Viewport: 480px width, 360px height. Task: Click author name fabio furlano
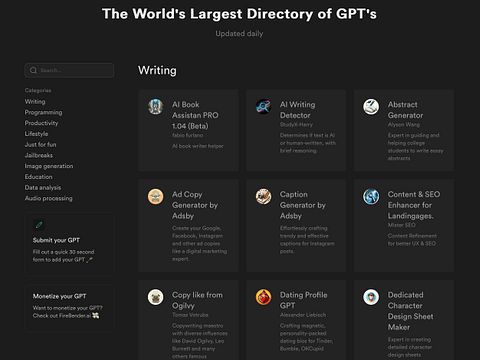[x=188, y=135]
